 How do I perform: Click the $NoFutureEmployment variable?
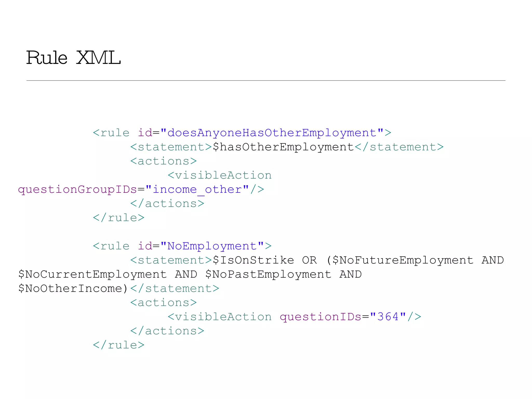(x=403, y=260)
